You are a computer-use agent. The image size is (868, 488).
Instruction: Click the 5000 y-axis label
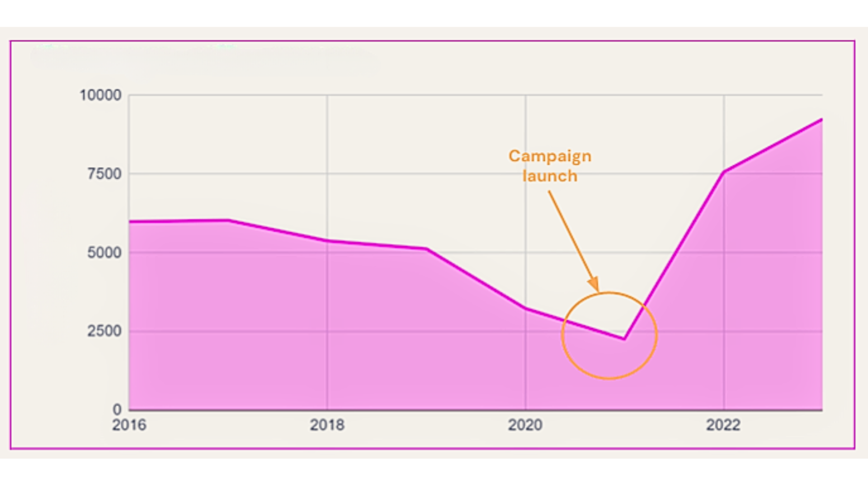[x=104, y=253]
